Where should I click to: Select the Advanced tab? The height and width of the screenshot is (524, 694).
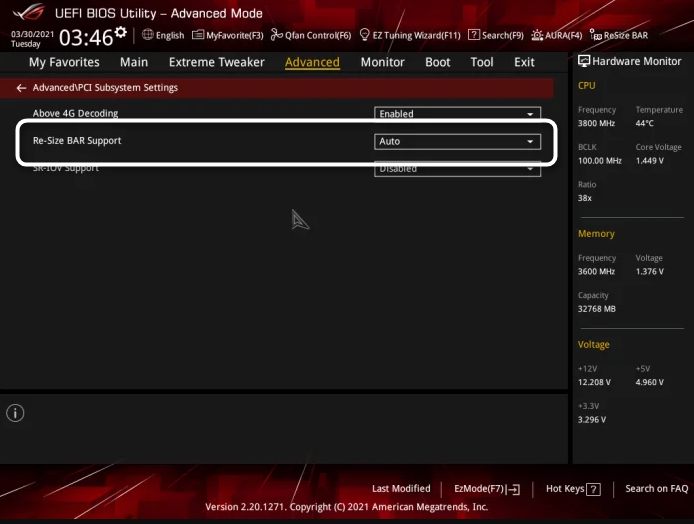pos(312,62)
